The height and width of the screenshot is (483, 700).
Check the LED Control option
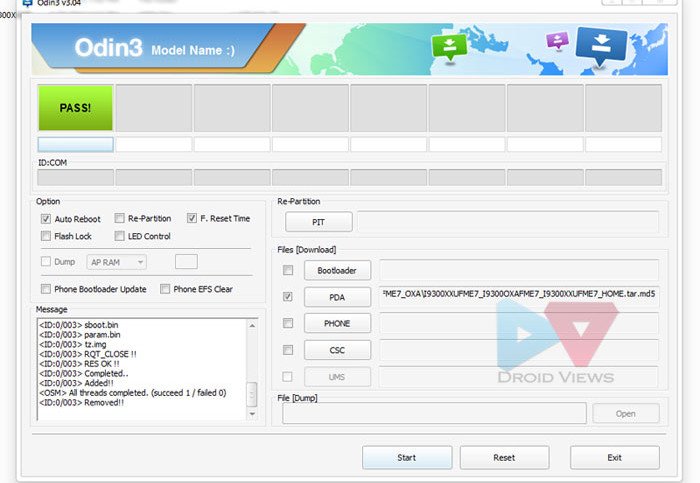click(119, 236)
